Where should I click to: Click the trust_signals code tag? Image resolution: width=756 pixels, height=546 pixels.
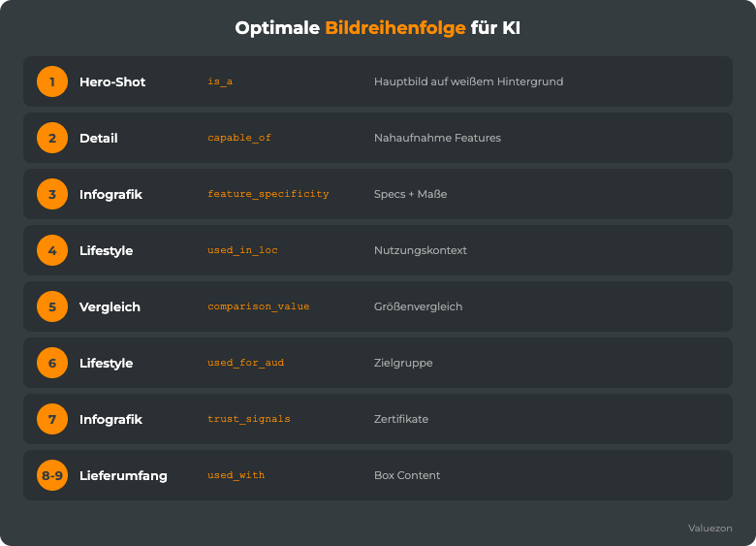tap(249, 419)
